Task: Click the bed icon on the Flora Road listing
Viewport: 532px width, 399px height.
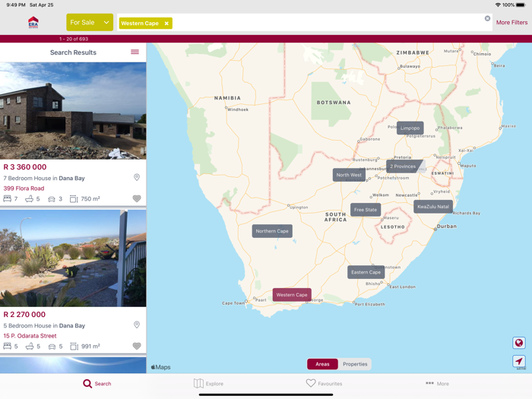Action: click(7, 198)
